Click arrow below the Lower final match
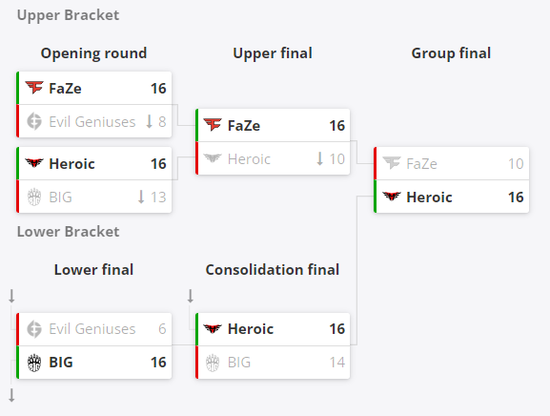Viewport: 550px width, 416px height. point(12,395)
